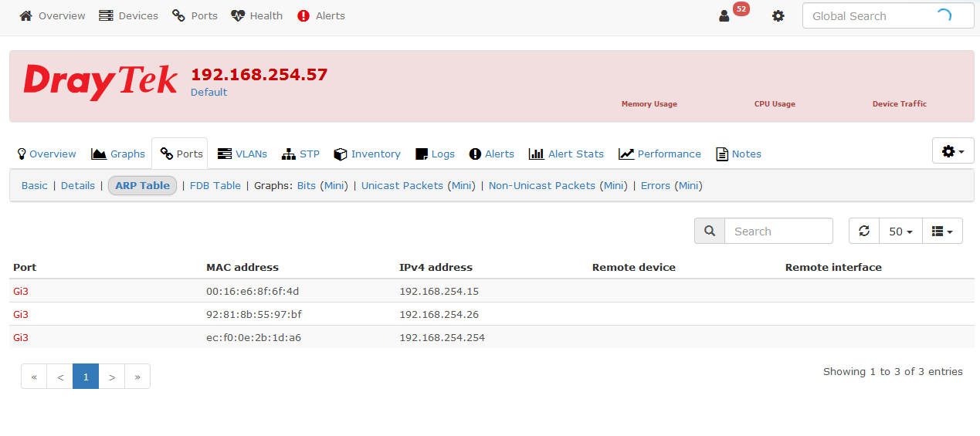Refresh the ARP table
Viewport: 980px width, 436px height.
864,232
